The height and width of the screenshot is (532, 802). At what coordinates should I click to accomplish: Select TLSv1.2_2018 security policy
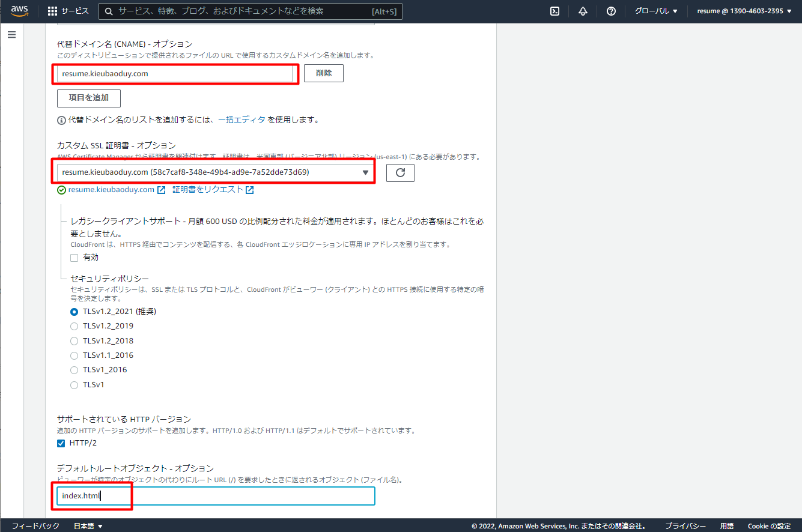click(74, 340)
